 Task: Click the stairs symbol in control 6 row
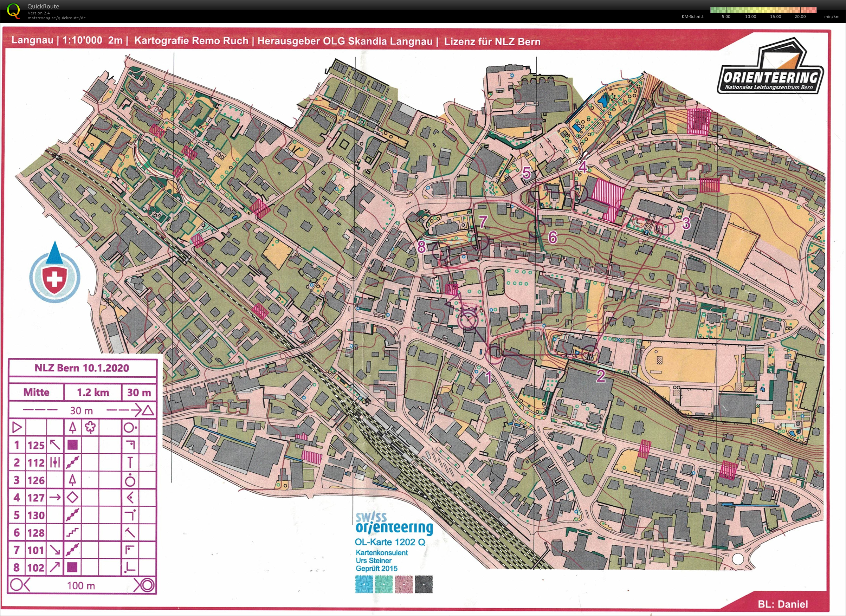click(x=72, y=532)
